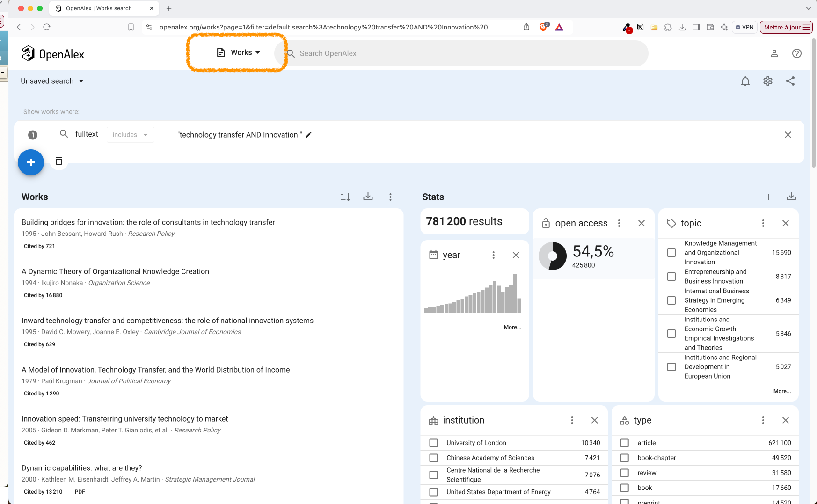
Task: Click the blue add filter plus button
Action: click(x=31, y=162)
